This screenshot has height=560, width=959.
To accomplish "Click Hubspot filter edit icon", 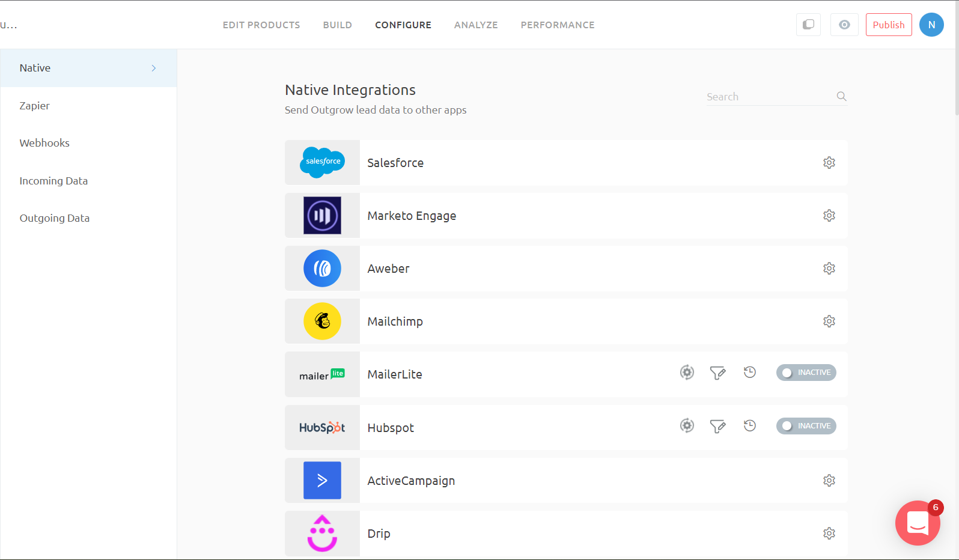I will click(x=718, y=427).
